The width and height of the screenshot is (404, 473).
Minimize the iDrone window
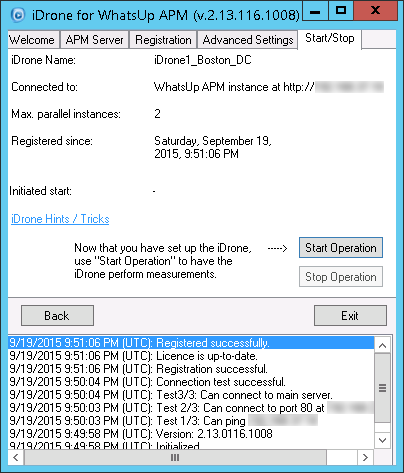pyautogui.click(x=315, y=11)
